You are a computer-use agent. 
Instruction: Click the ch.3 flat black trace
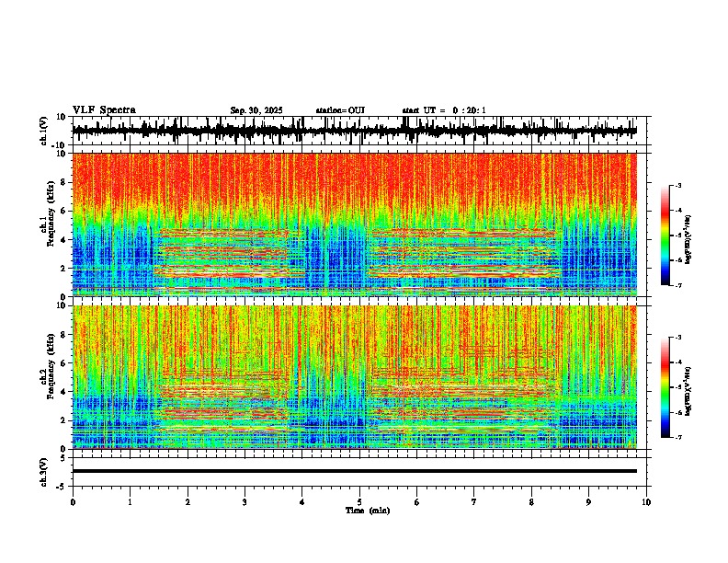(355, 471)
